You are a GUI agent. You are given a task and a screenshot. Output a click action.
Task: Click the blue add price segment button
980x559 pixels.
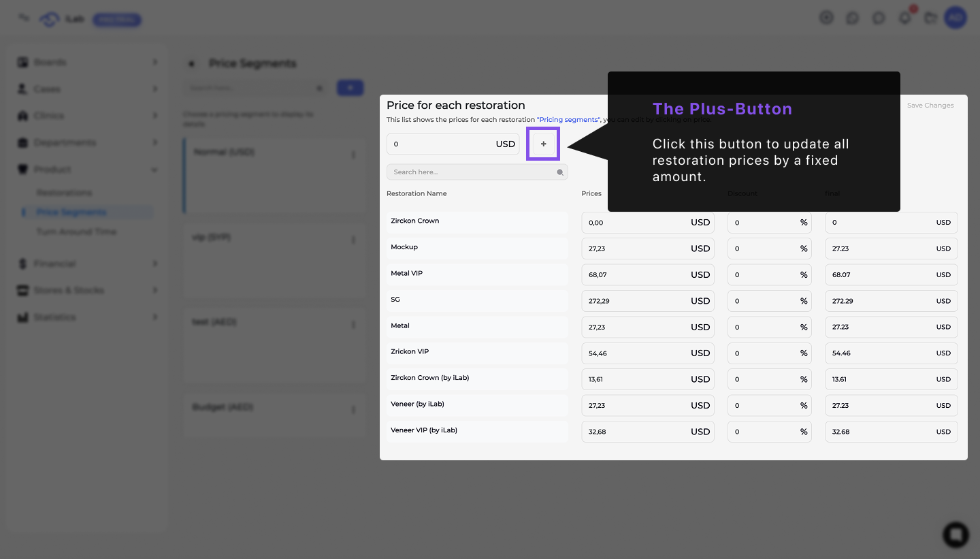[350, 88]
